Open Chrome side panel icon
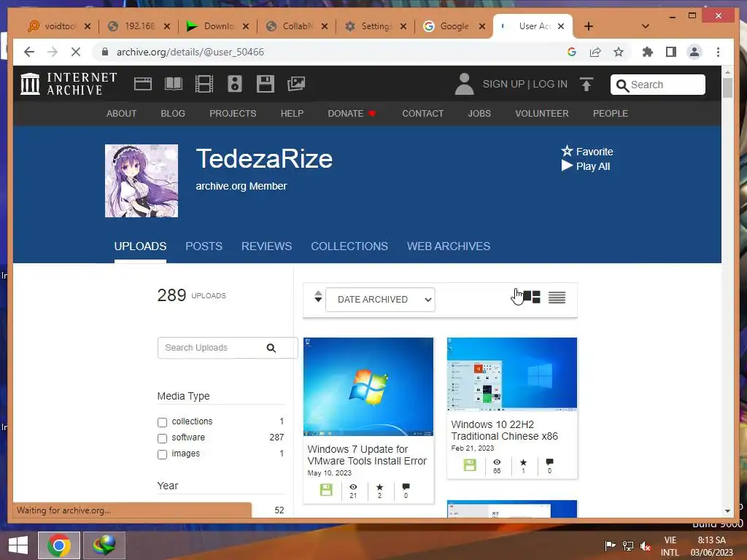This screenshot has width=747, height=560. (x=671, y=52)
